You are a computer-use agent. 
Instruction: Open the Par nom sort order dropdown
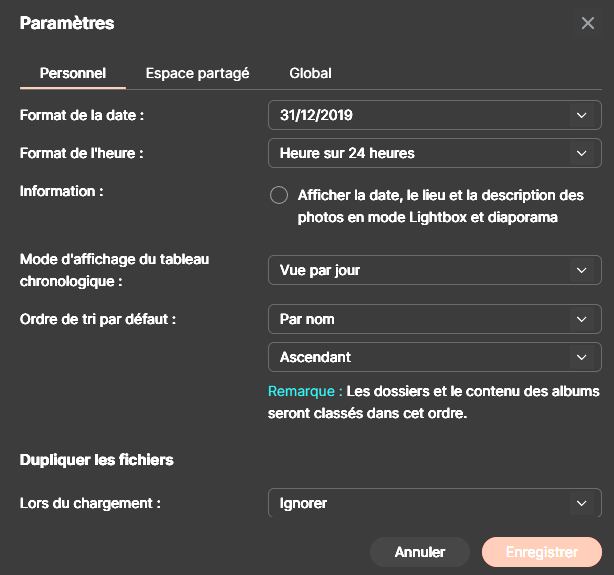420,319
